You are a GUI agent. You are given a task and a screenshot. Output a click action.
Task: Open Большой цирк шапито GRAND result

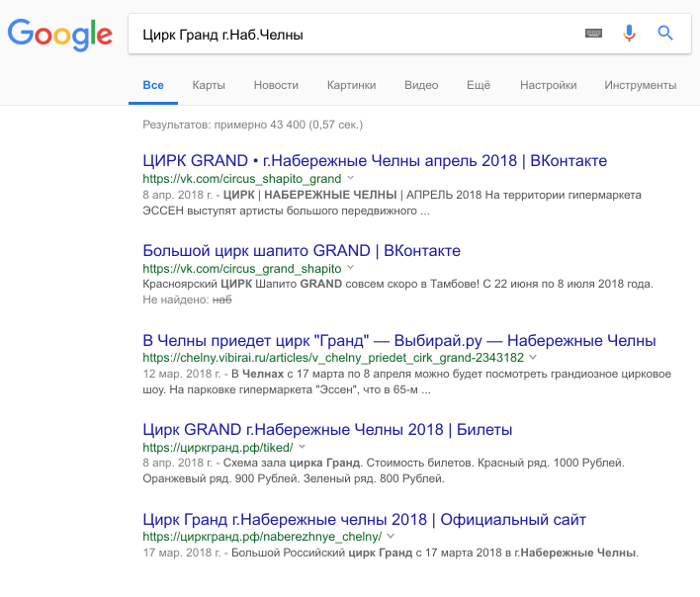click(302, 250)
